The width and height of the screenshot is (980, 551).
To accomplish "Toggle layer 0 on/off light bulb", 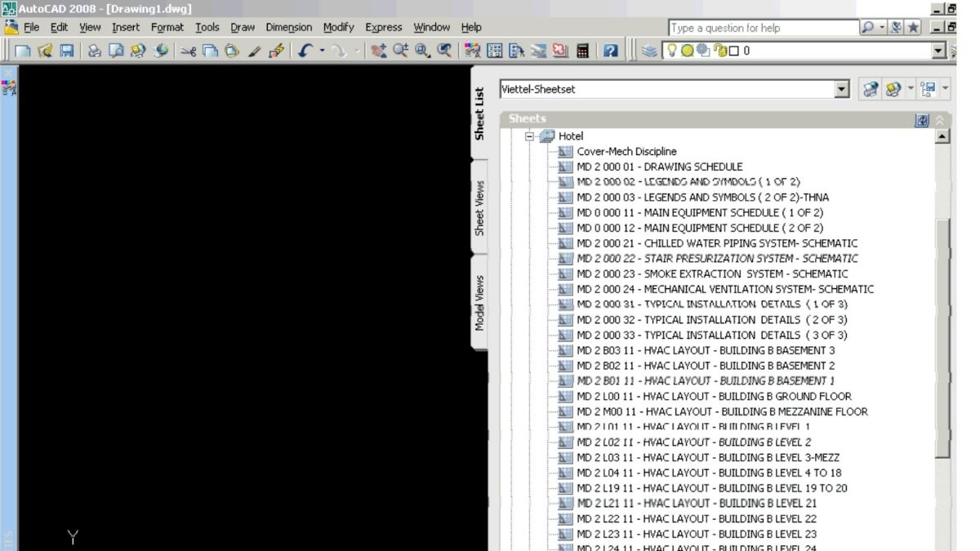I will tap(672, 51).
